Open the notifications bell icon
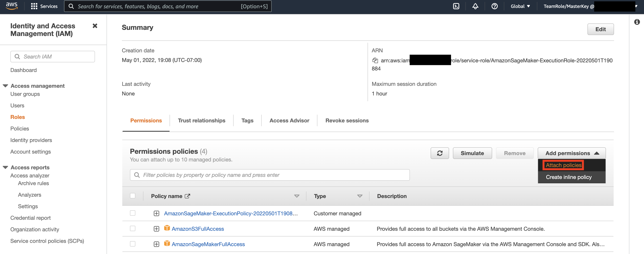 tap(475, 6)
